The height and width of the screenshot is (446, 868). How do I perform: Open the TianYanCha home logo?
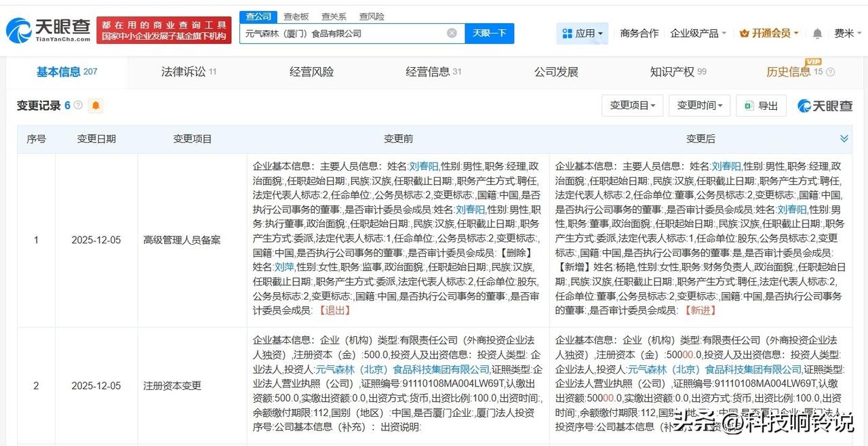[47, 30]
